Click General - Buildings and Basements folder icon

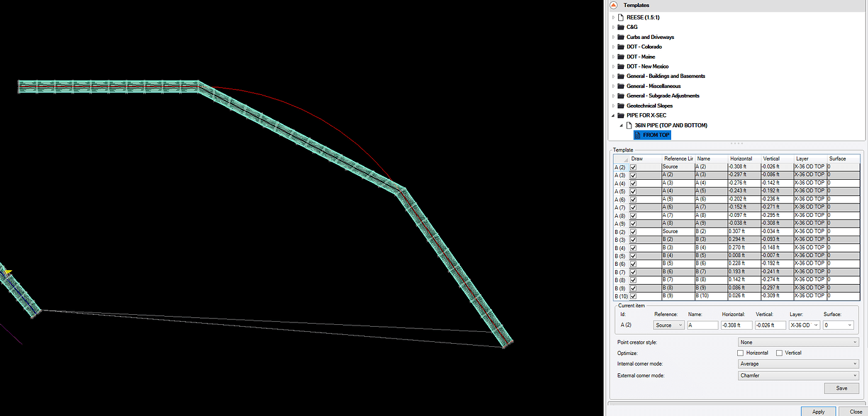coord(621,76)
